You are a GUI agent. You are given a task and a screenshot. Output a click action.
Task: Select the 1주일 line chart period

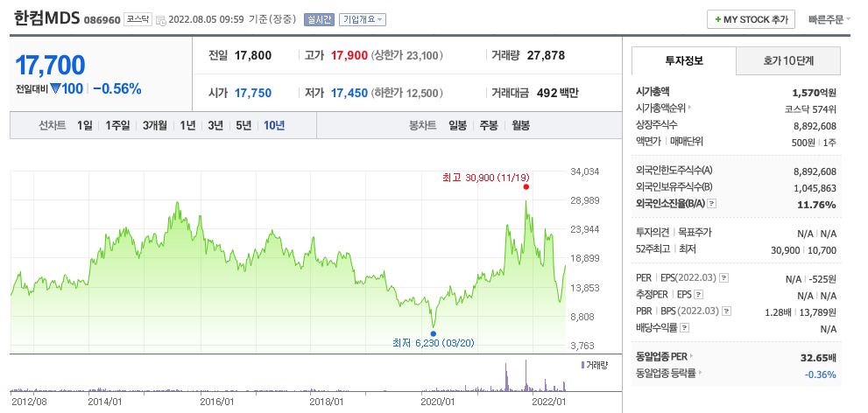pyautogui.click(x=117, y=125)
